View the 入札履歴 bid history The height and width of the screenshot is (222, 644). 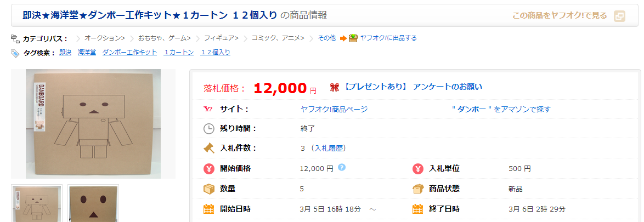coord(329,148)
